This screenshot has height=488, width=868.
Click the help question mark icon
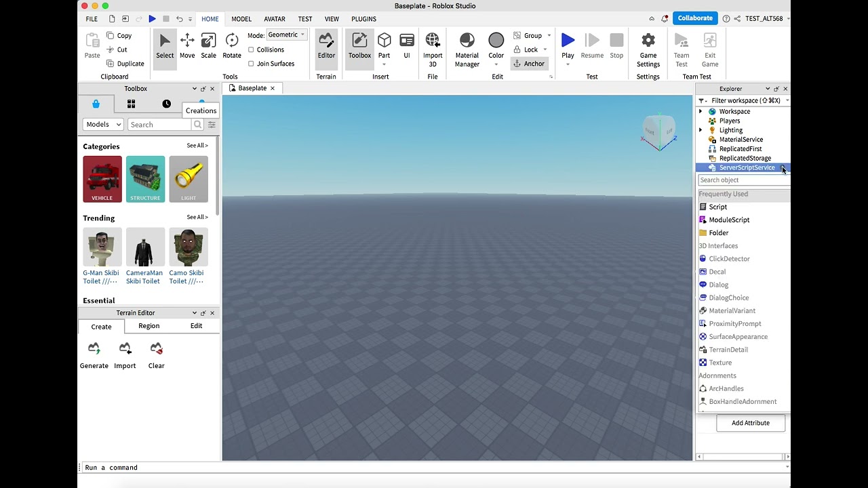[726, 18]
